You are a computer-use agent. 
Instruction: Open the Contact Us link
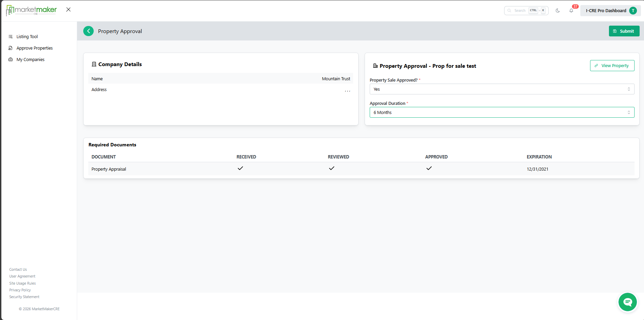pos(18,269)
